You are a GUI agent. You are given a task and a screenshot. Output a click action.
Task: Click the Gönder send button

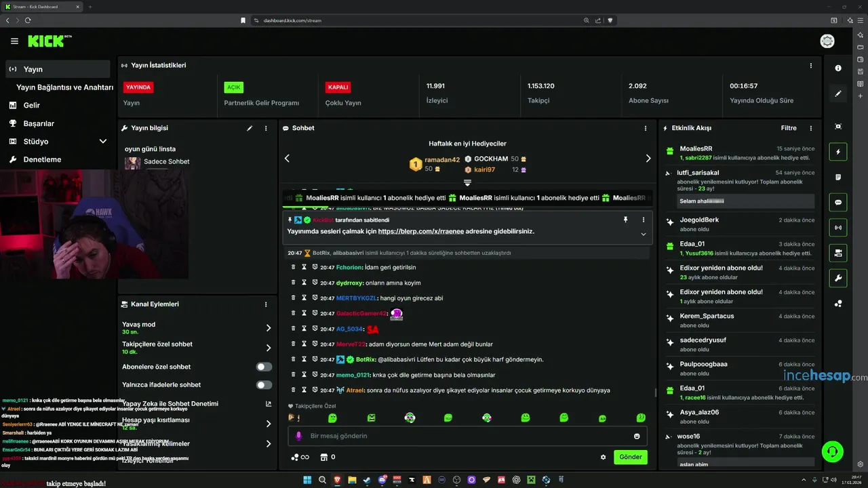tap(630, 457)
